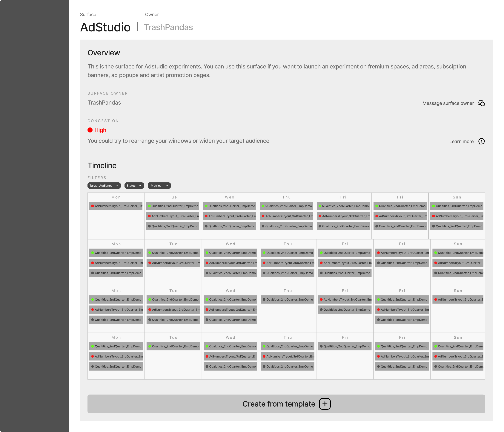Click the plus icon in Create from template

(x=325, y=404)
